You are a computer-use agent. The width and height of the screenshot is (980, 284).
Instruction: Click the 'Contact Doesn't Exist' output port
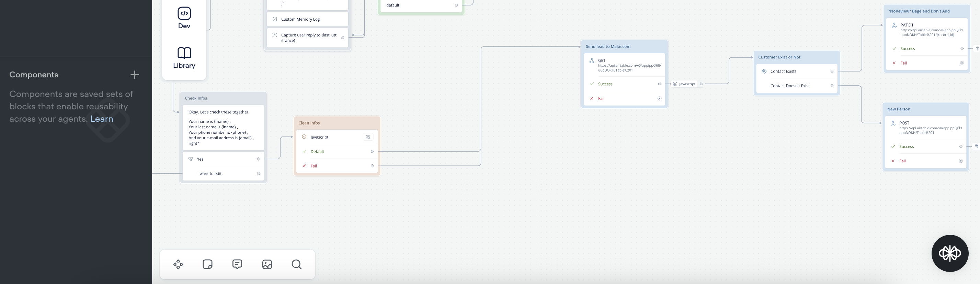[832, 86]
